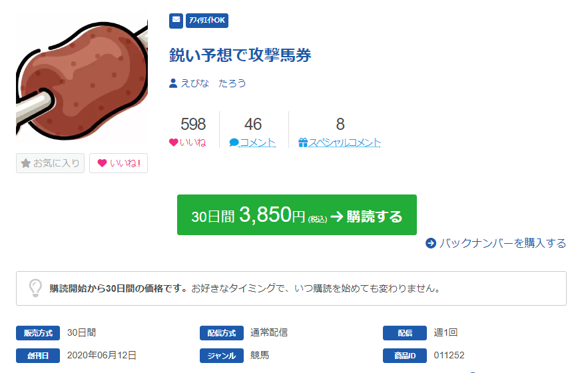Screen dimensions: 588x373
Task: Click the lightbulb hint icon
Action: pyautogui.click(x=35, y=288)
